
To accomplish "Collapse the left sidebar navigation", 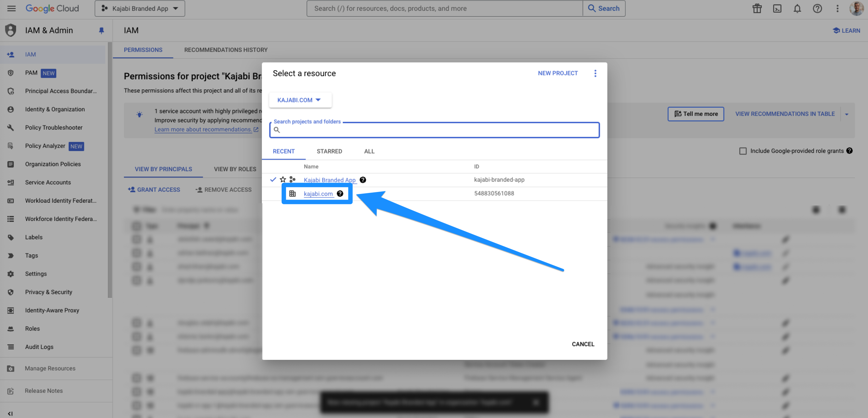I will click(10, 414).
